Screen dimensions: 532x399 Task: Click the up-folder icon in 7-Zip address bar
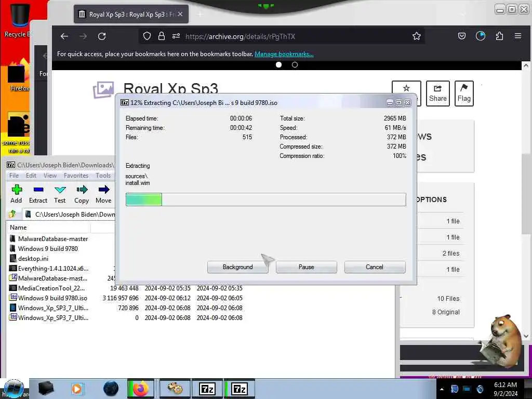[12, 214]
